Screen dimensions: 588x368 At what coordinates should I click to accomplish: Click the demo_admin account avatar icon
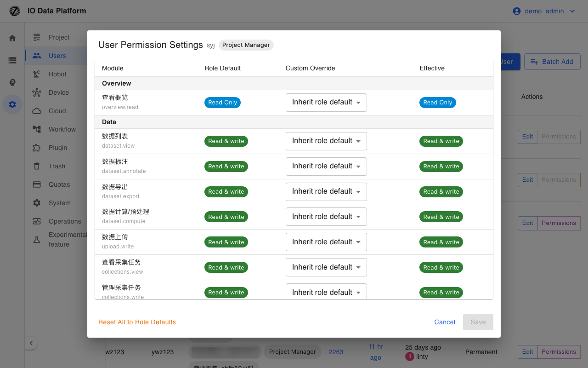point(517,11)
